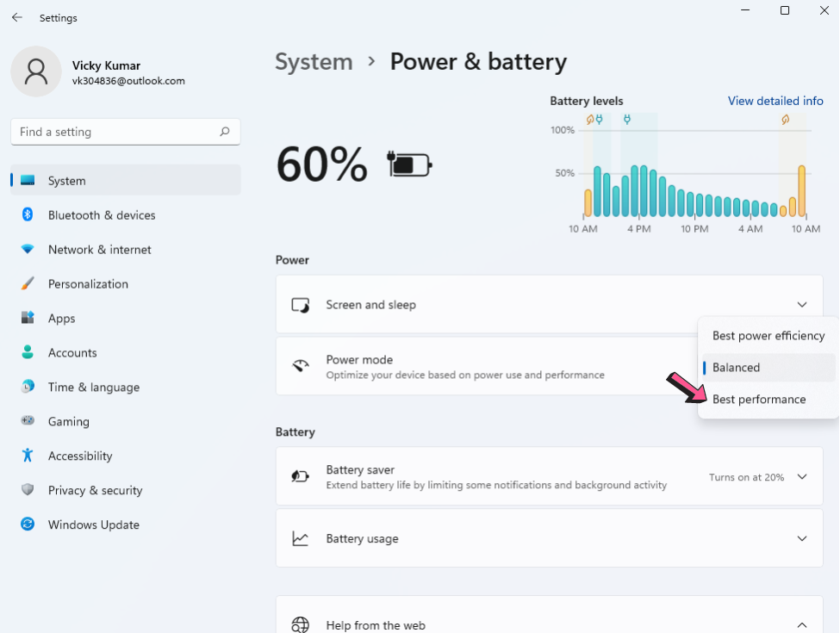Click the Bluetooth & devices icon

tap(28, 214)
